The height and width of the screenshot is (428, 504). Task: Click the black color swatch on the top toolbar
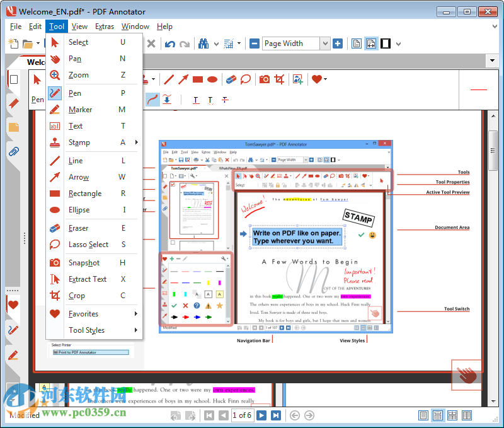pyautogui.click(x=384, y=43)
